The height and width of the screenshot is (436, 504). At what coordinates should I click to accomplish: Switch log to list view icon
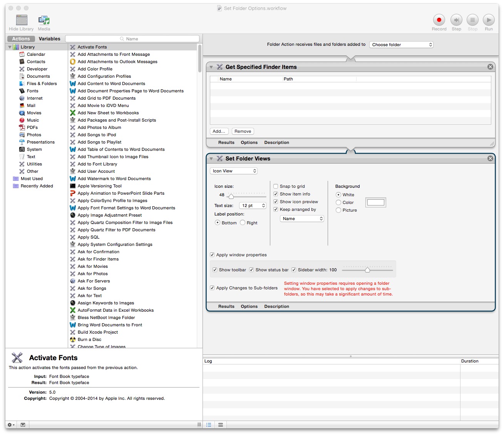tap(209, 425)
